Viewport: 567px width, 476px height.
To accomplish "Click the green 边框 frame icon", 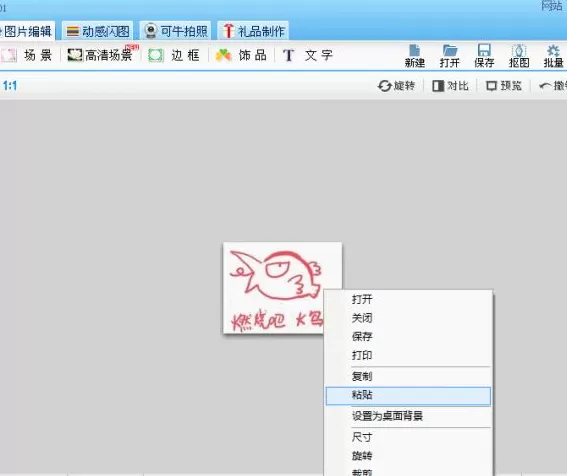I will [156, 55].
